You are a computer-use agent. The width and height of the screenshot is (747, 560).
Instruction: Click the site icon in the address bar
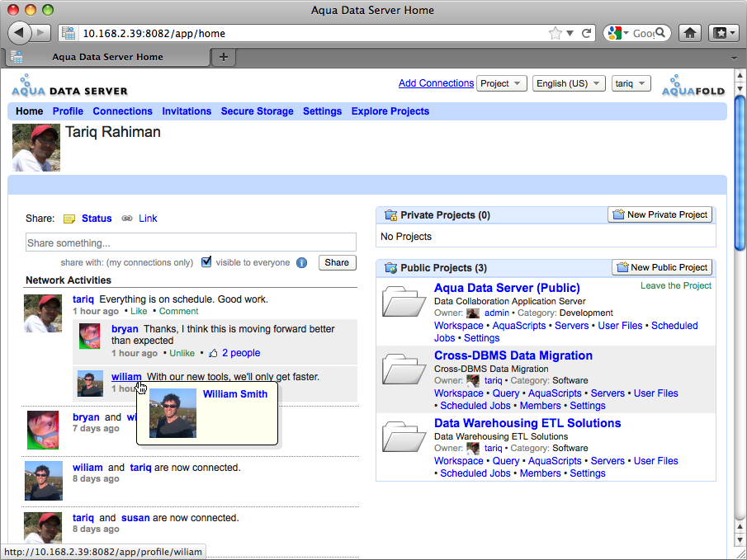[x=69, y=33]
